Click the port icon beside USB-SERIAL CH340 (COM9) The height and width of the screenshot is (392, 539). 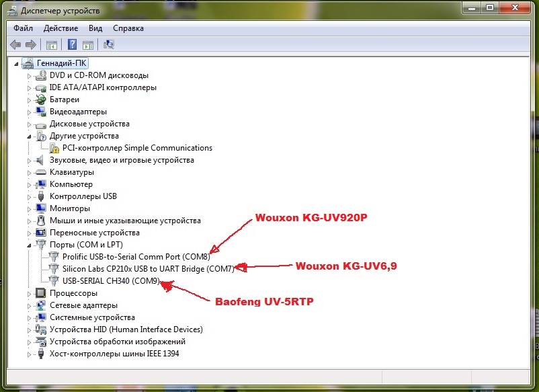(x=54, y=281)
